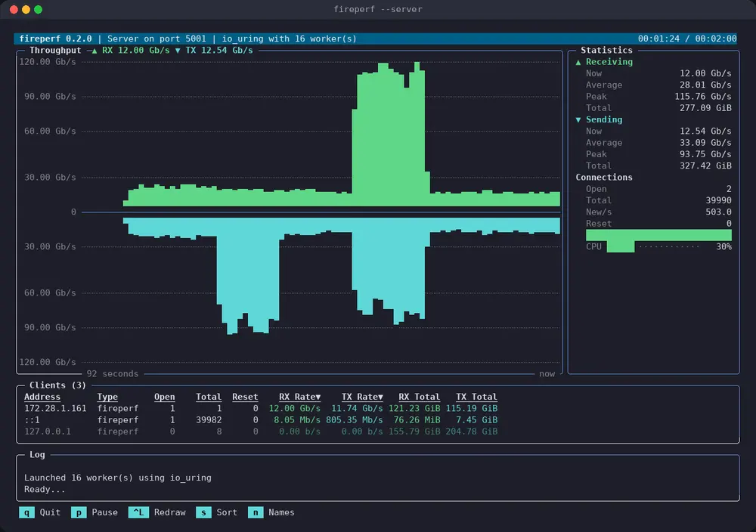The image size is (756, 532).
Task: Select client row ::1
Action: [261, 419]
